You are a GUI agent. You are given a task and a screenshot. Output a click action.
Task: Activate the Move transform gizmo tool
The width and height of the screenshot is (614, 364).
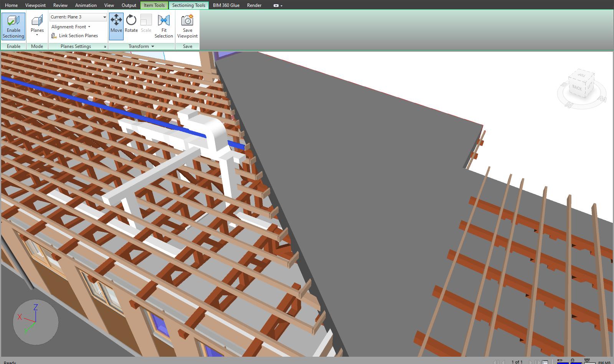click(116, 26)
